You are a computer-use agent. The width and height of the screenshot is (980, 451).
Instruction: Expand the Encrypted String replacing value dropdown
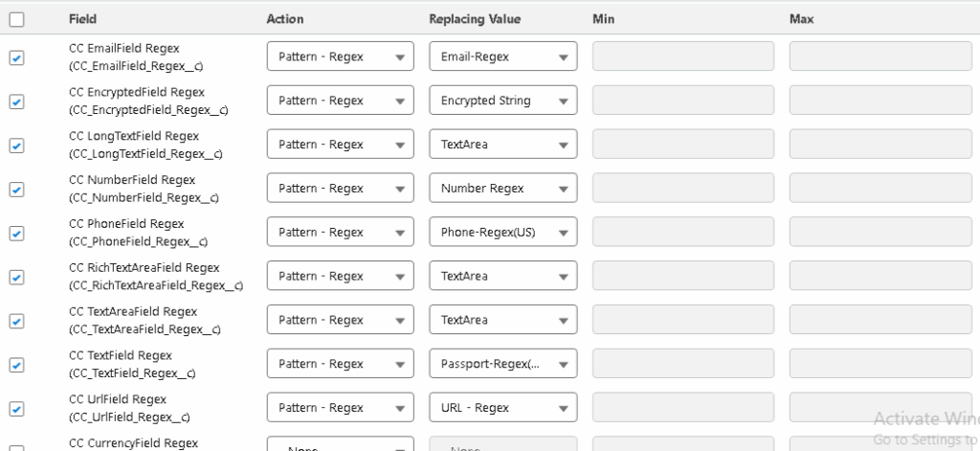502,101
